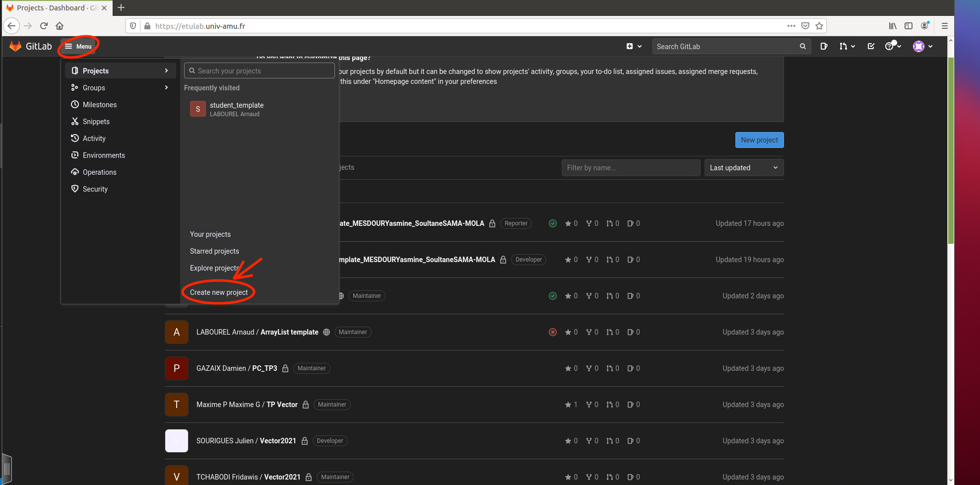Screen dimensions: 980x485
Task: Click the search magnifier in Search GitLab
Action: pyautogui.click(x=802, y=46)
